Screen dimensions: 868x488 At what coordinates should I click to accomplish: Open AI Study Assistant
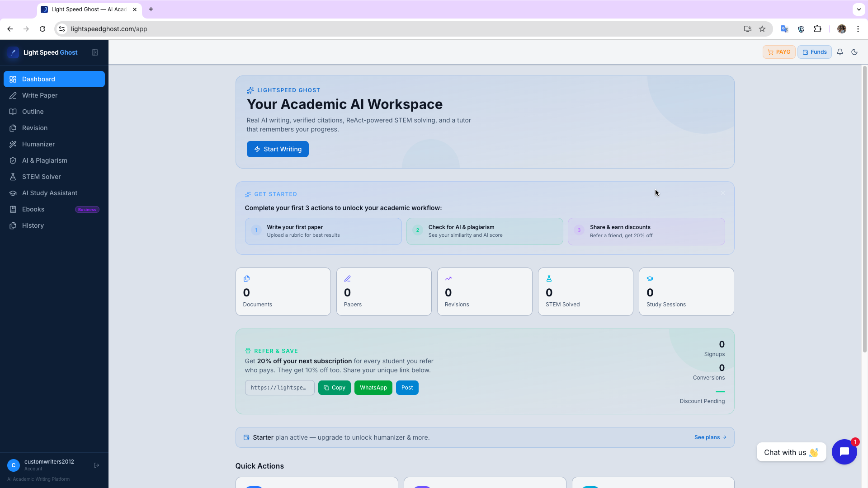pyautogui.click(x=54, y=193)
